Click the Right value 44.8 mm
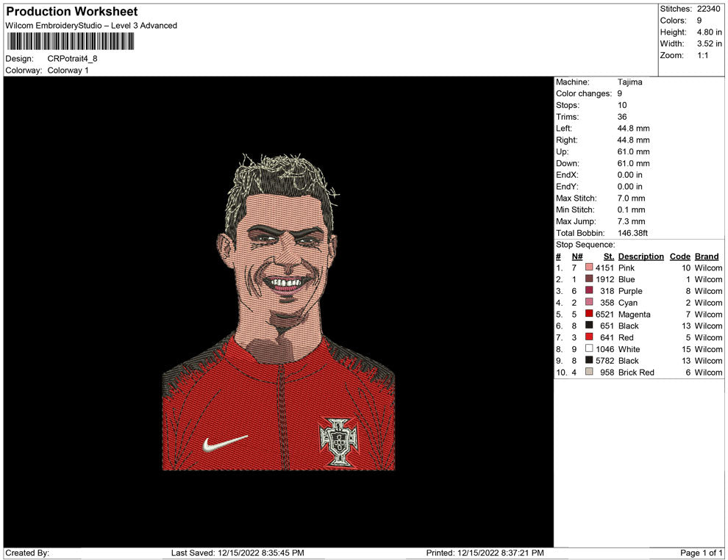 tap(633, 140)
